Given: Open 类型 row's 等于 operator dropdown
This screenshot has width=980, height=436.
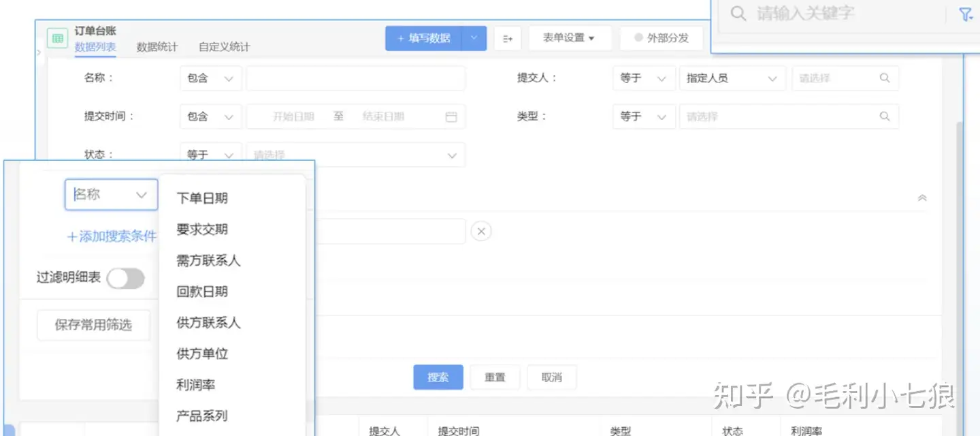Looking at the screenshot, I should point(644,116).
